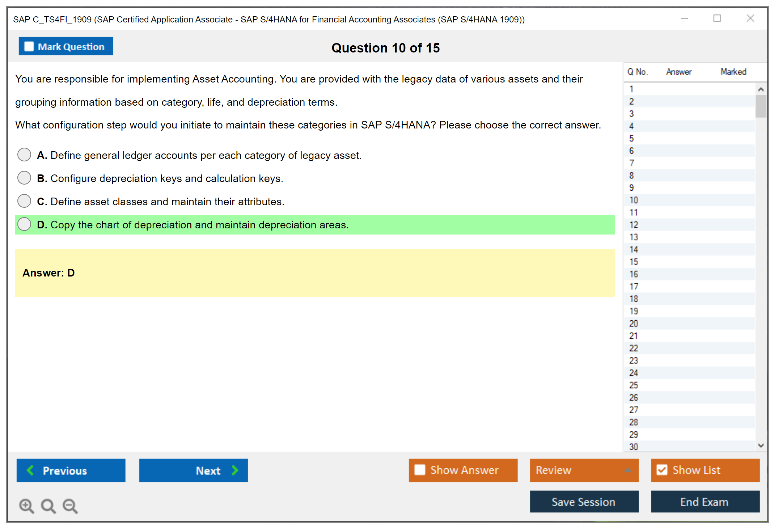Select question 22 in the list
Viewport: 778px width, 532px height.
(634, 348)
